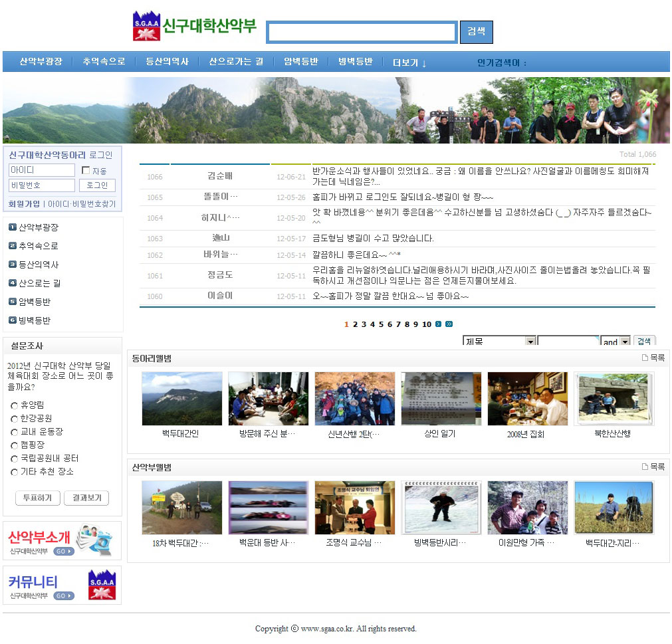Click the 아이디 username input field
Image resolution: width=672 pixels, height=644 pixels.
point(41,170)
